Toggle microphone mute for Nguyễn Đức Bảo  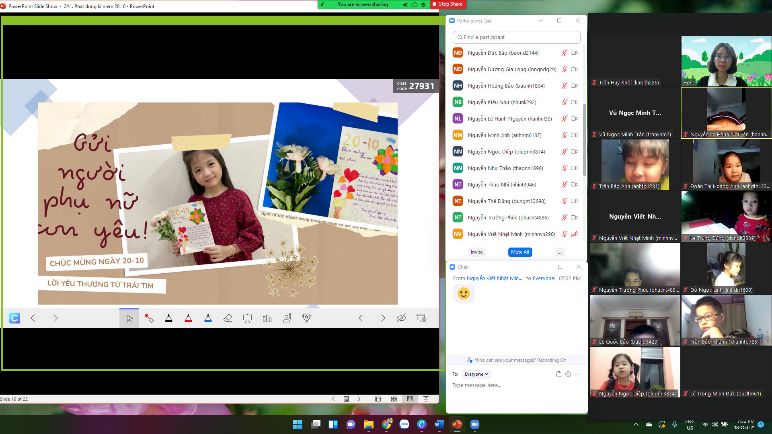[565, 52]
